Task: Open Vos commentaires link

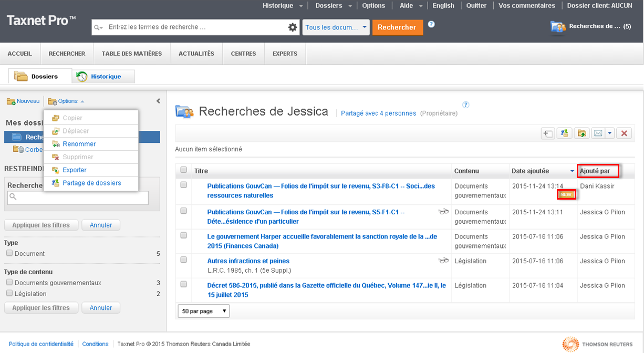Action: (x=527, y=6)
